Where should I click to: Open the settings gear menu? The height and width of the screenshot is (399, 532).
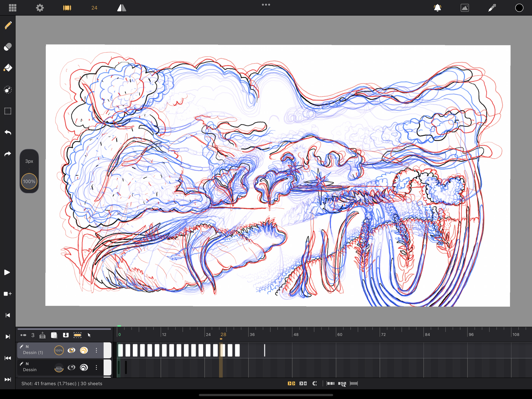coord(40,8)
